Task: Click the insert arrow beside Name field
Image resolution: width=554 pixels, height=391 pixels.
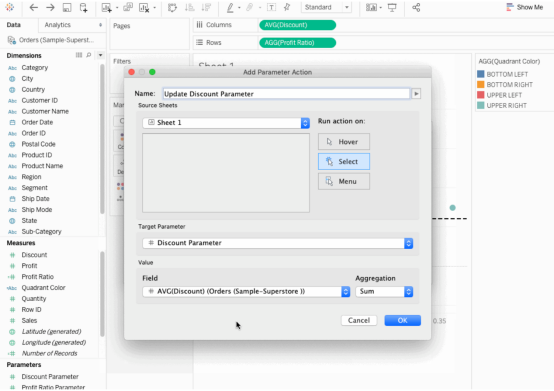Action: click(416, 94)
